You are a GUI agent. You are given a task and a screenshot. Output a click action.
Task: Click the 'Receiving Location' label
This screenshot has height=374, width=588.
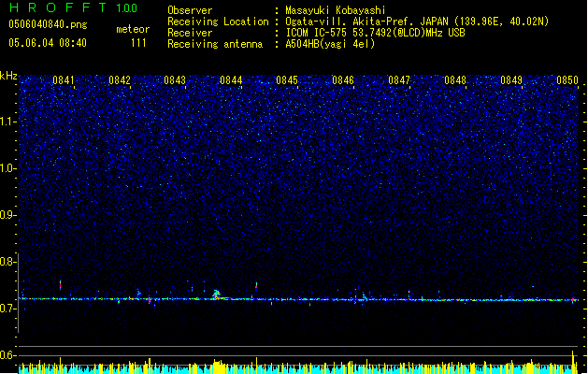tap(218, 22)
